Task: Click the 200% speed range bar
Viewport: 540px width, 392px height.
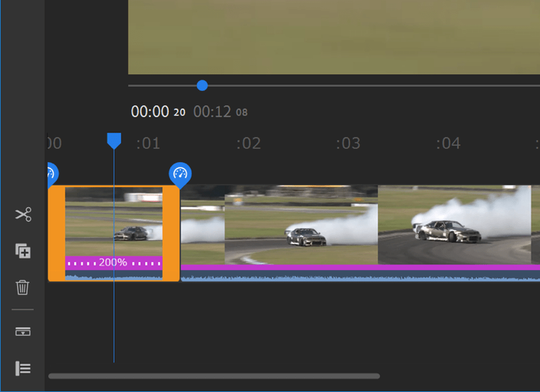Action: click(113, 263)
